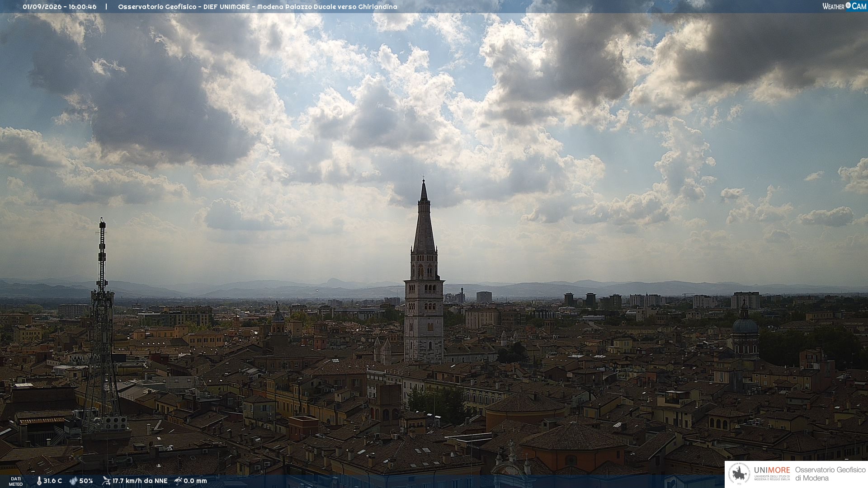Click the WeatherCam logo text
The height and width of the screenshot is (488, 868).
[x=844, y=6]
